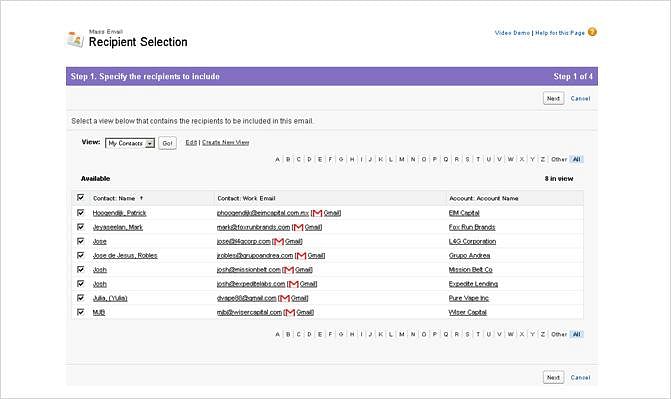Filter by letter H in bottom alphabet bar
Screen dimensions: 671x399
pyautogui.click(x=352, y=334)
